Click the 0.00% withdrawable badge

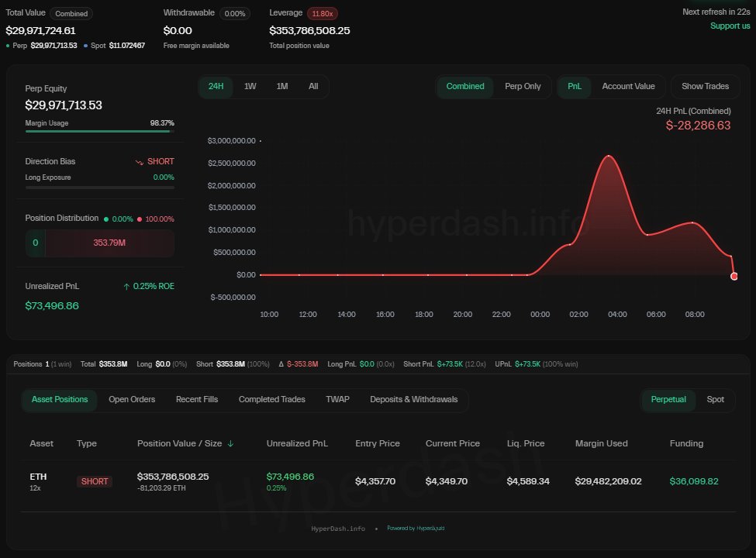(235, 13)
